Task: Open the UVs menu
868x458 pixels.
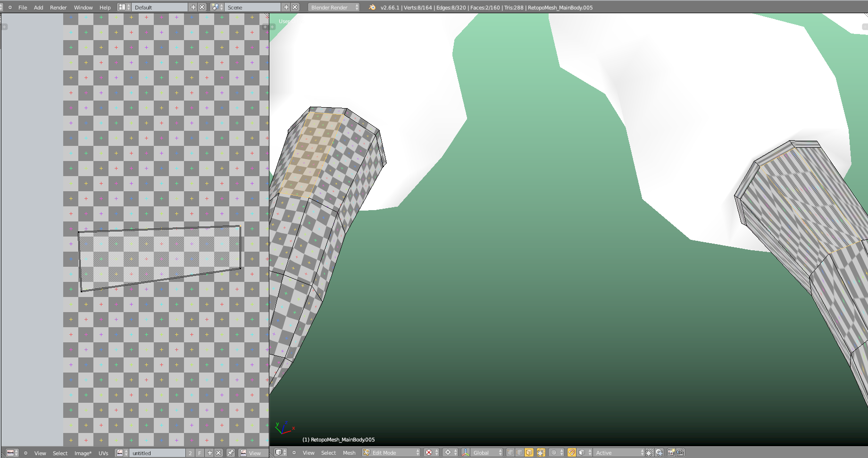Action: (103, 453)
